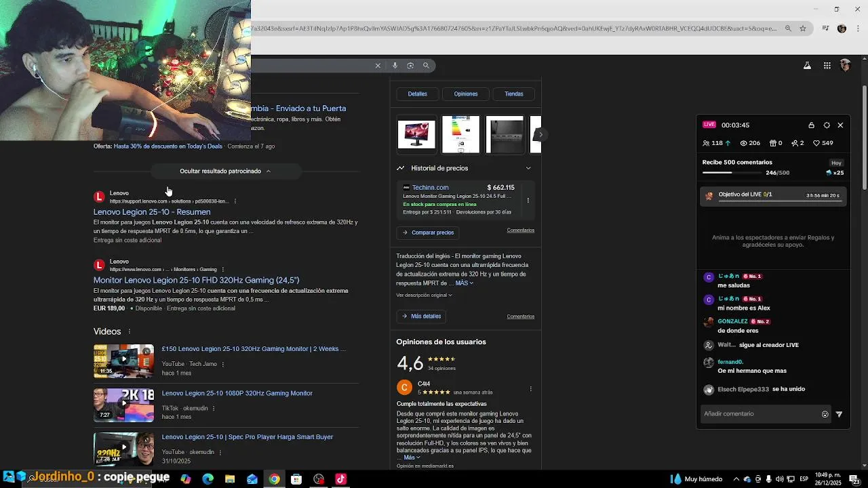Image resolution: width=868 pixels, height=488 pixels.
Task: Open File Explorer from the taskbar
Action: (230, 479)
